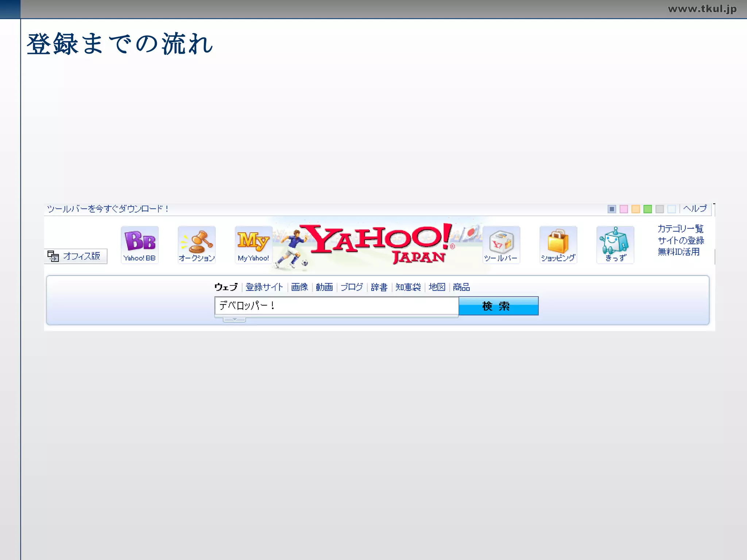Select the 画像 search tab
The height and width of the screenshot is (560, 747).
[x=299, y=287]
